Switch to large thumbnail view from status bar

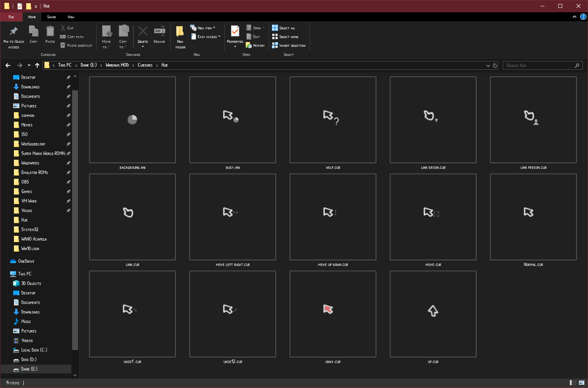(581, 383)
